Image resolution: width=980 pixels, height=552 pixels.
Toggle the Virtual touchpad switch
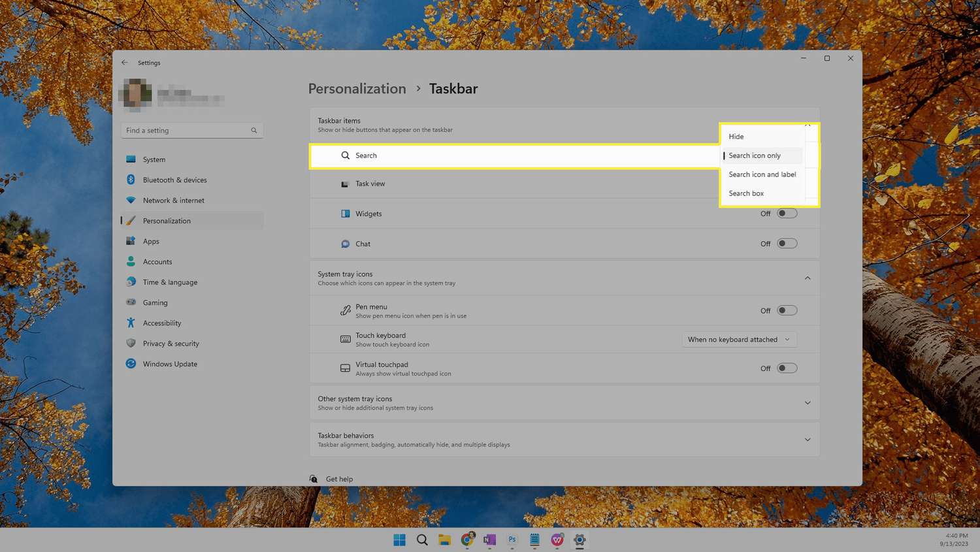tap(787, 368)
